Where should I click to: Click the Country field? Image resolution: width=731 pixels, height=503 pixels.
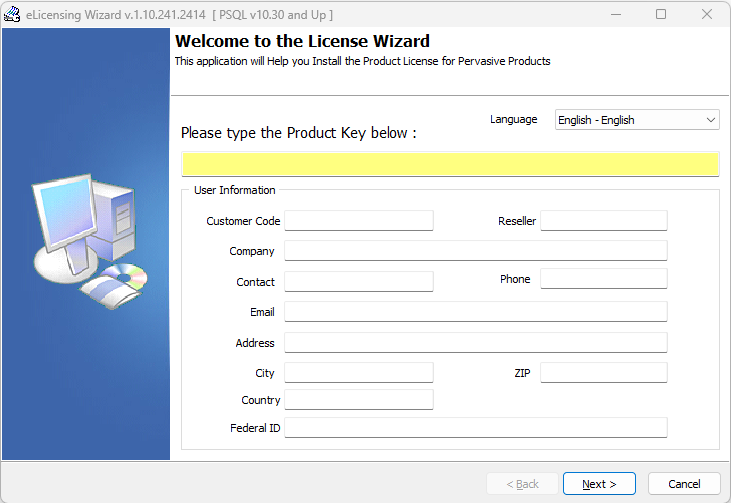click(x=359, y=400)
